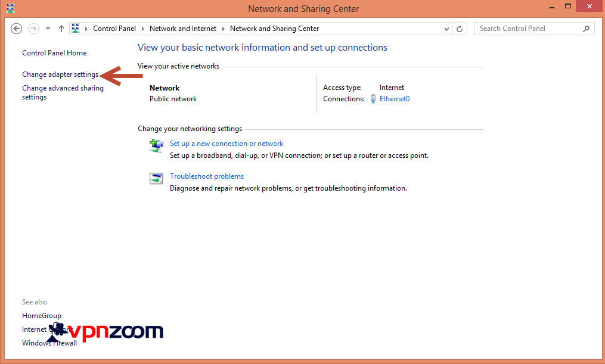Select Control Panel in the breadcrumb

[114, 29]
